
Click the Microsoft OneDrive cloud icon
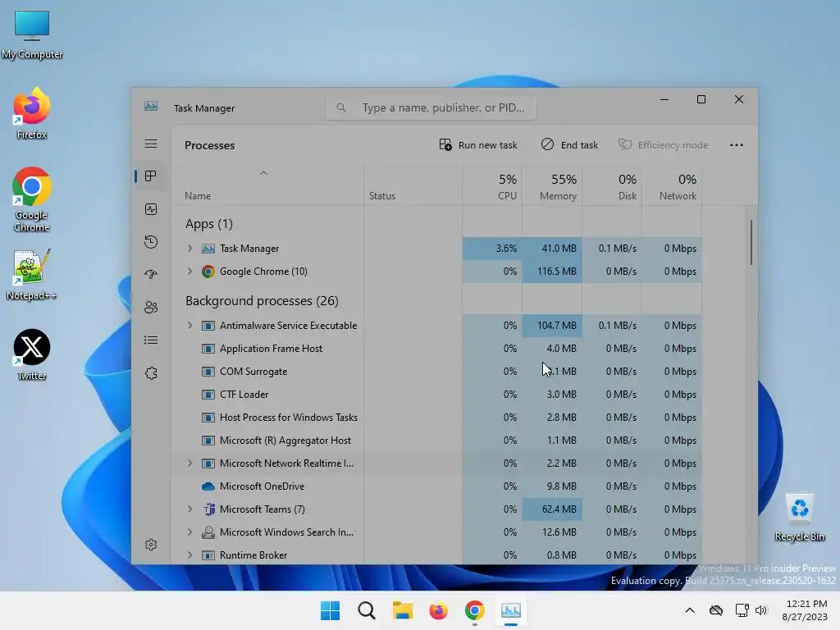(208, 486)
